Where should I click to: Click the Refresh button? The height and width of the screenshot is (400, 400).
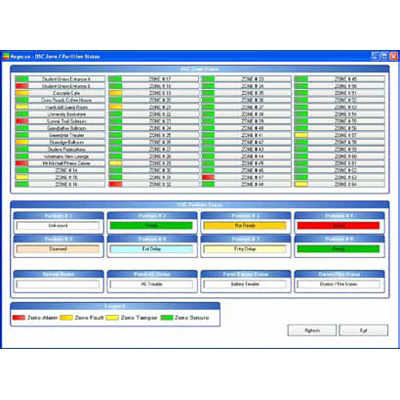point(312,331)
